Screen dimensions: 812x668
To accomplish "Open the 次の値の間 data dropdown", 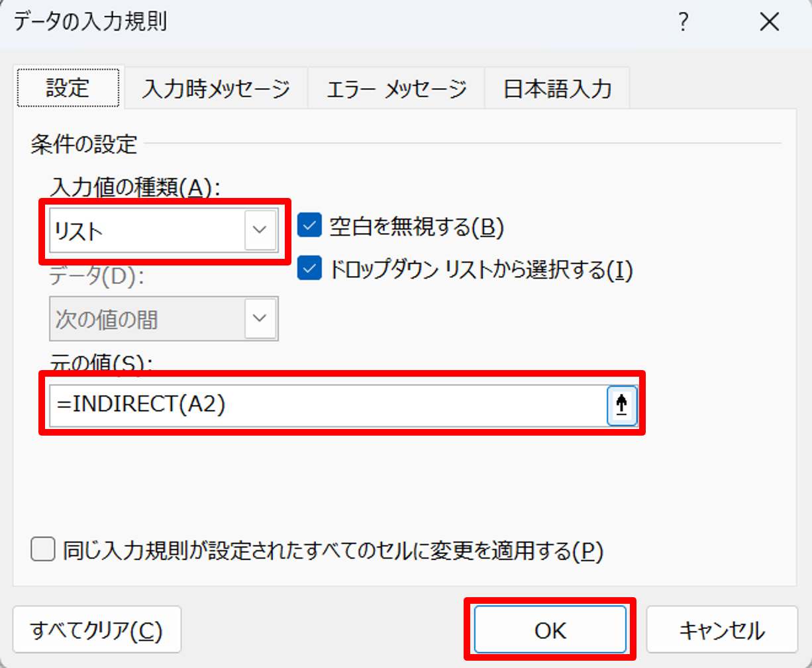I will click(x=147, y=319).
